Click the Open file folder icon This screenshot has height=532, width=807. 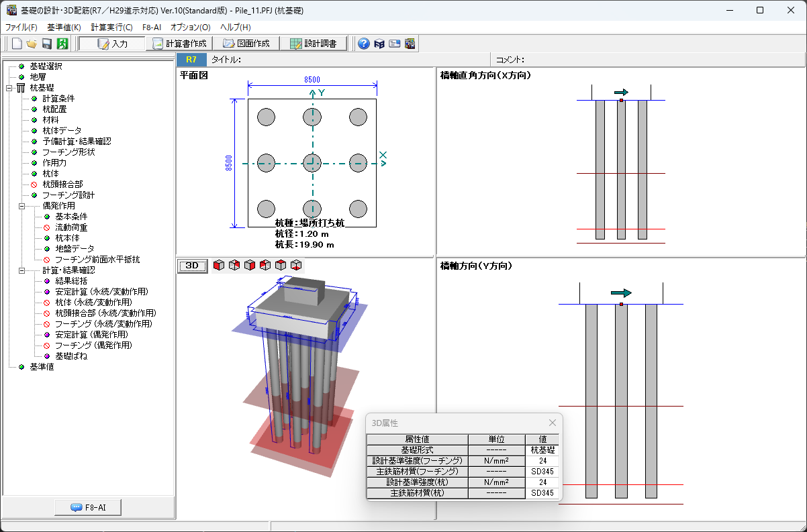coord(32,44)
